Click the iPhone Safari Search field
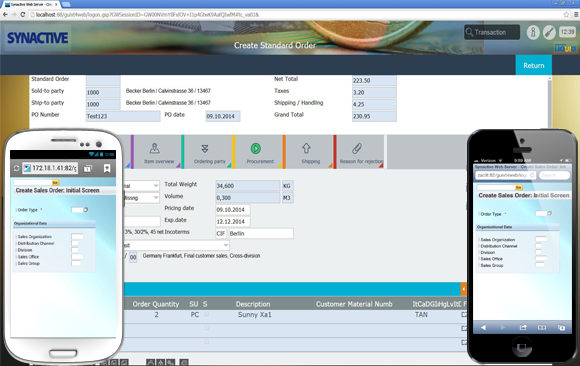The image size is (580, 366). coord(554,175)
